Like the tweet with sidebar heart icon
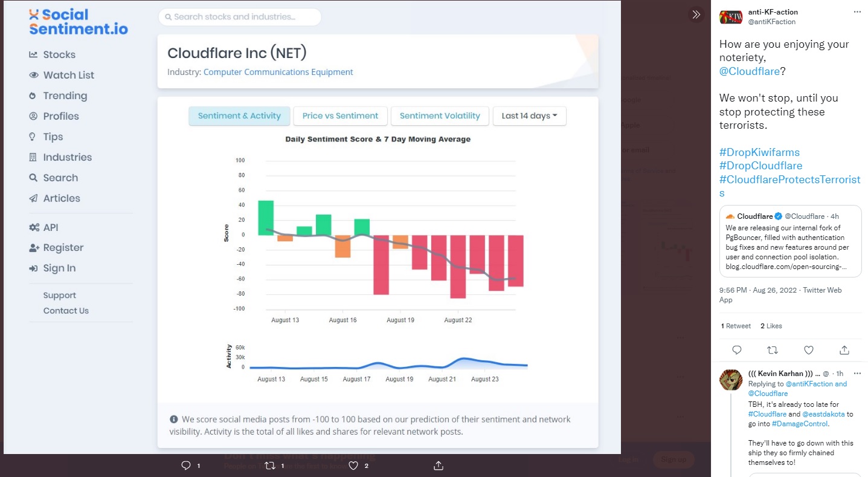 [808, 350]
